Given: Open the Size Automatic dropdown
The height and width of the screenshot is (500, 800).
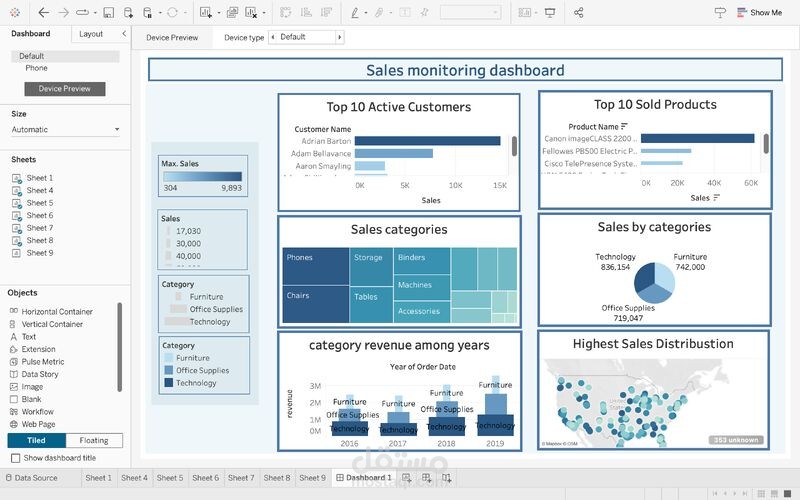Looking at the screenshot, I should (66, 130).
